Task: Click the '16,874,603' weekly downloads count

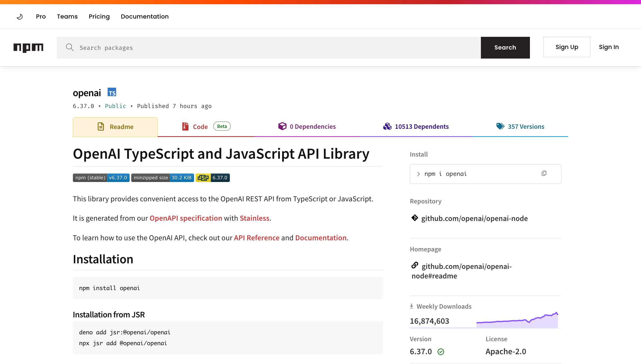Action: click(x=429, y=321)
